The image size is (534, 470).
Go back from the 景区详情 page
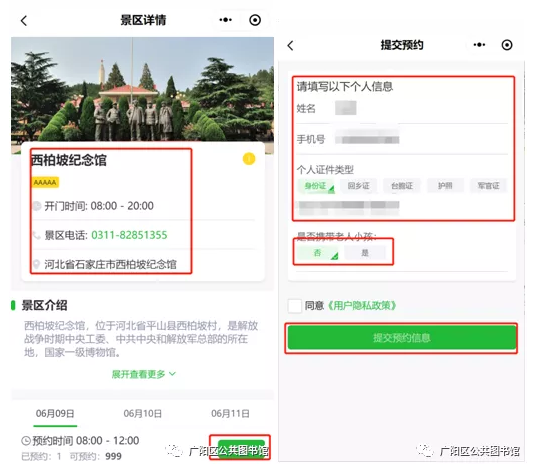point(23,20)
